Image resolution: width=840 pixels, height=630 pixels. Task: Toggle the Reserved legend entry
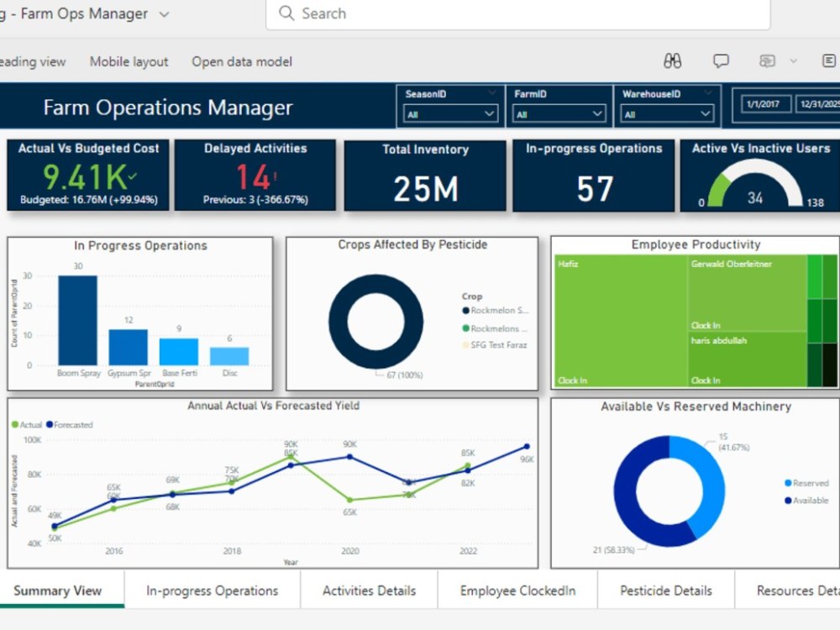tap(806, 483)
